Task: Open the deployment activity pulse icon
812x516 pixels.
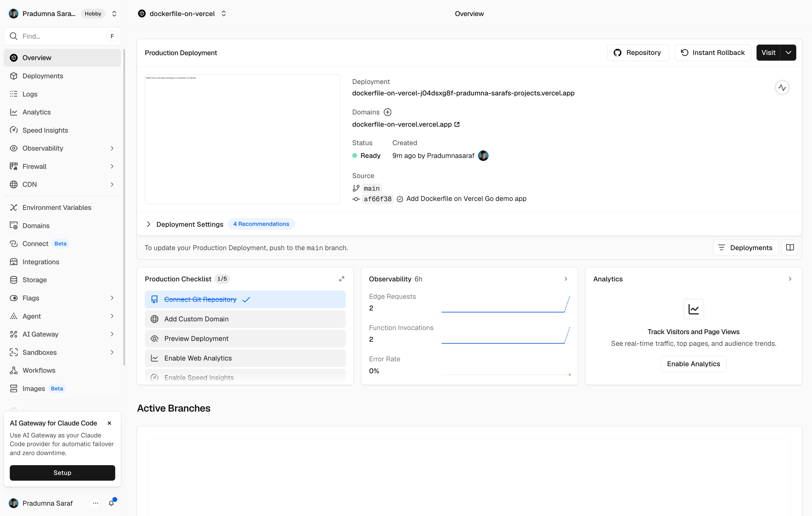Action: tap(782, 88)
